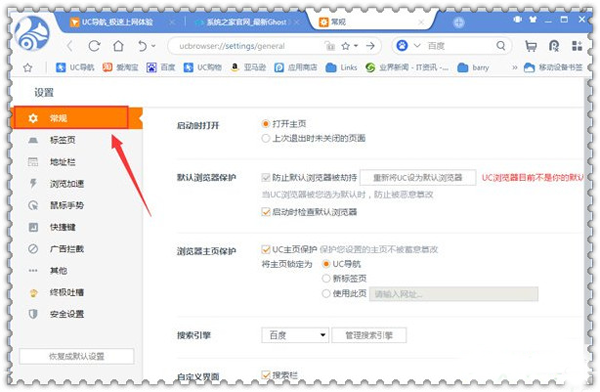Open the 移动设备书签 folder
600x392 pixels.
tap(553, 67)
